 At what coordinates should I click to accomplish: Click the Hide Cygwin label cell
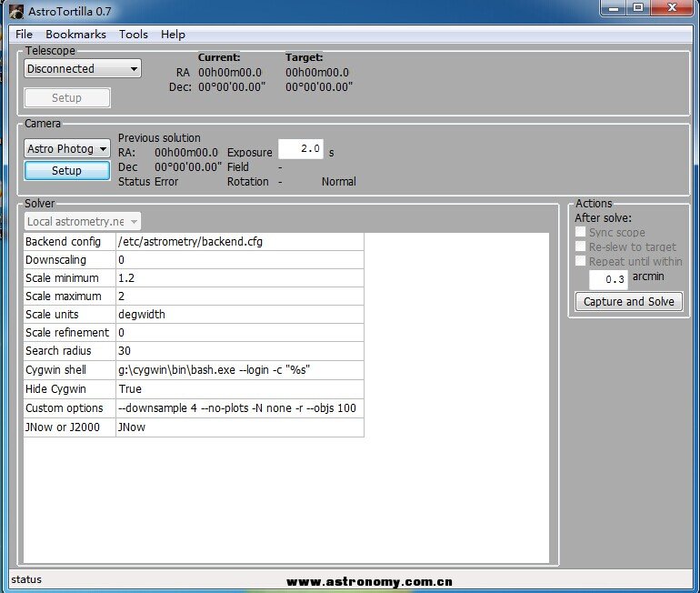[x=69, y=389]
